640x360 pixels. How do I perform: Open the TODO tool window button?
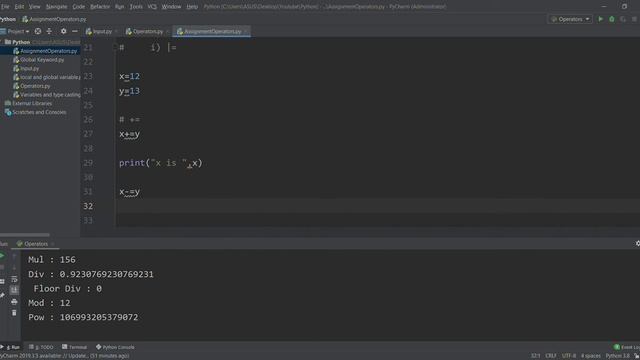tap(41, 347)
